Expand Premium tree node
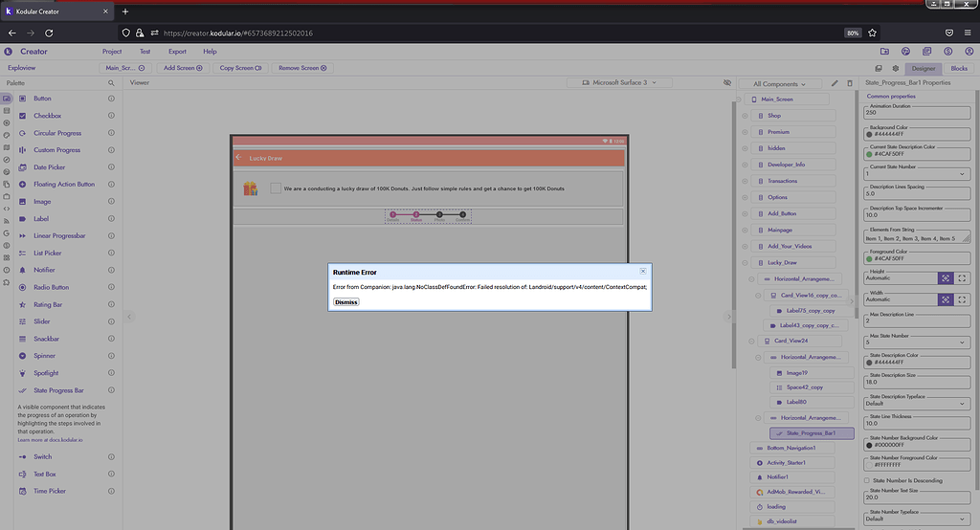Image resolution: width=980 pixels, height=530 pixels. (x=745, y=132)
